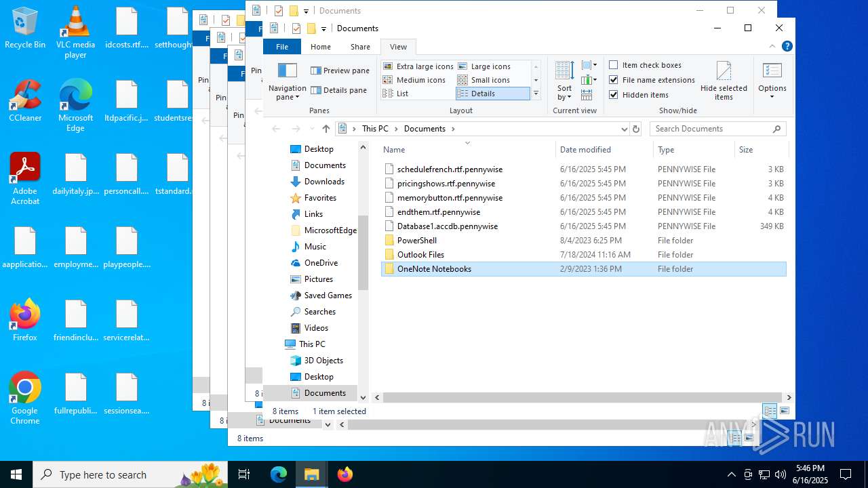Click the Search Documents field
This screenshot has height=488, width=868.
tap(719, 129)
